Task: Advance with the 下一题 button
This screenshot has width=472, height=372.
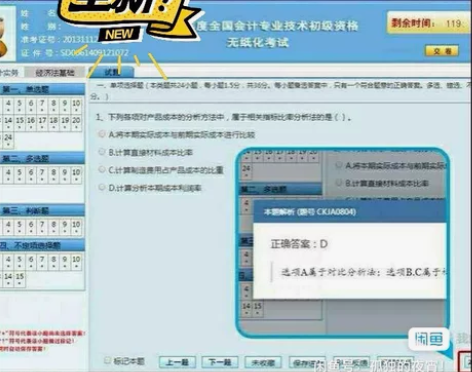Action: click(220, 362)
